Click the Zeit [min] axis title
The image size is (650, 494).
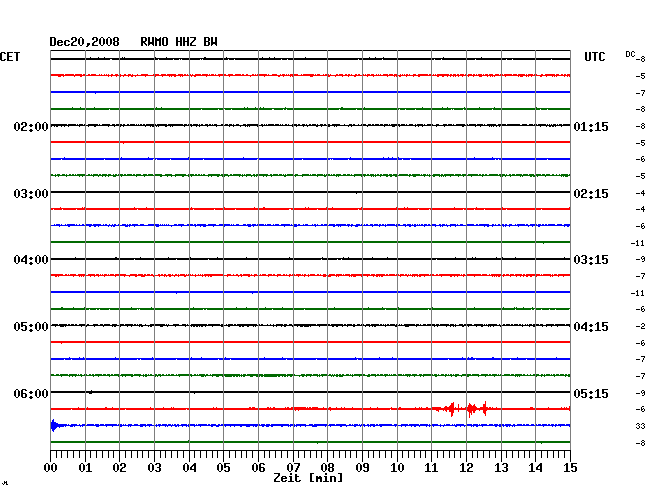pyautogui.click(x=308, y=478)
